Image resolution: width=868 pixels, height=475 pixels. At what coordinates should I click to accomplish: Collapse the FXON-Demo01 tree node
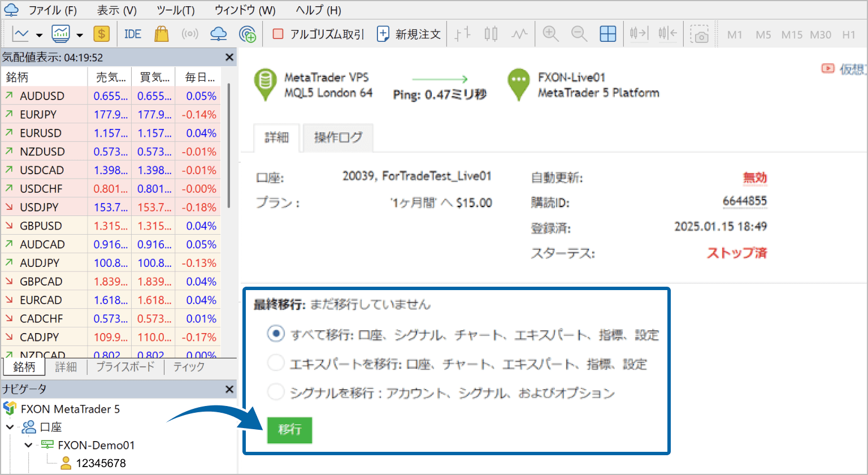[29, 445]
